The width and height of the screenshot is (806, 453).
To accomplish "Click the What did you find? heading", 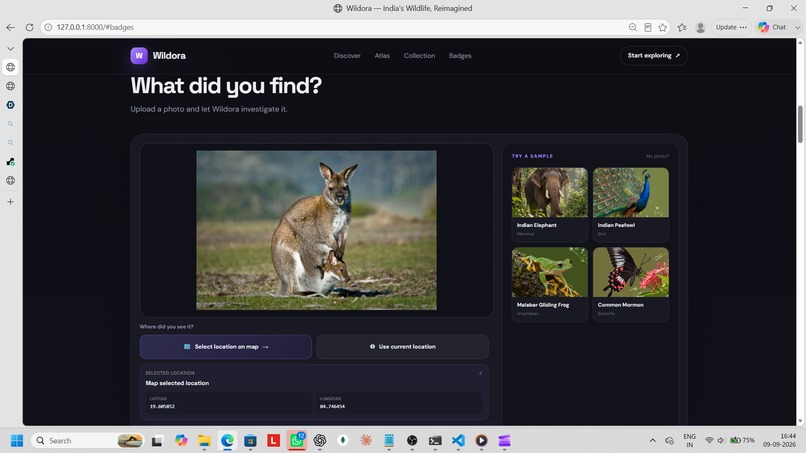I will point(226,85).
